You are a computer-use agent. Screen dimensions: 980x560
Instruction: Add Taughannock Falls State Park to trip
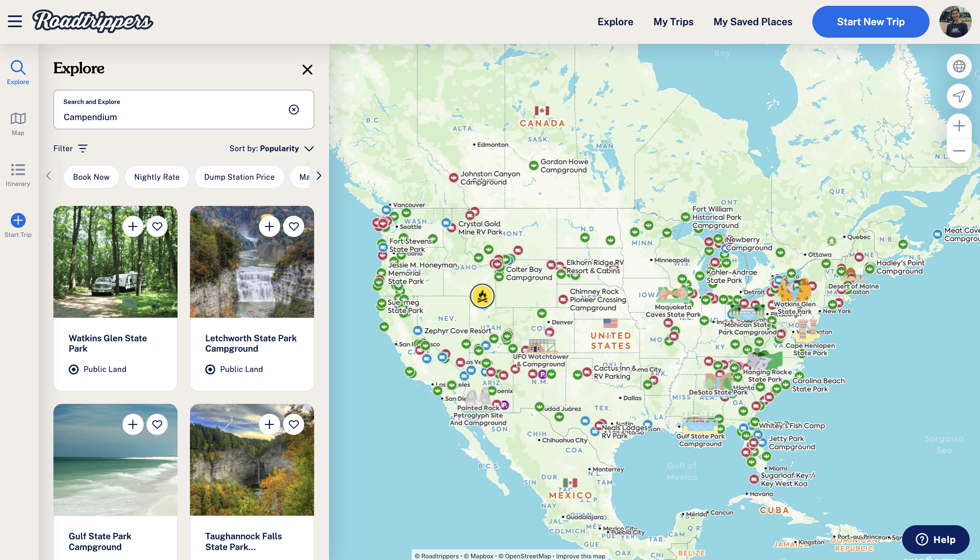pos(269,425)
